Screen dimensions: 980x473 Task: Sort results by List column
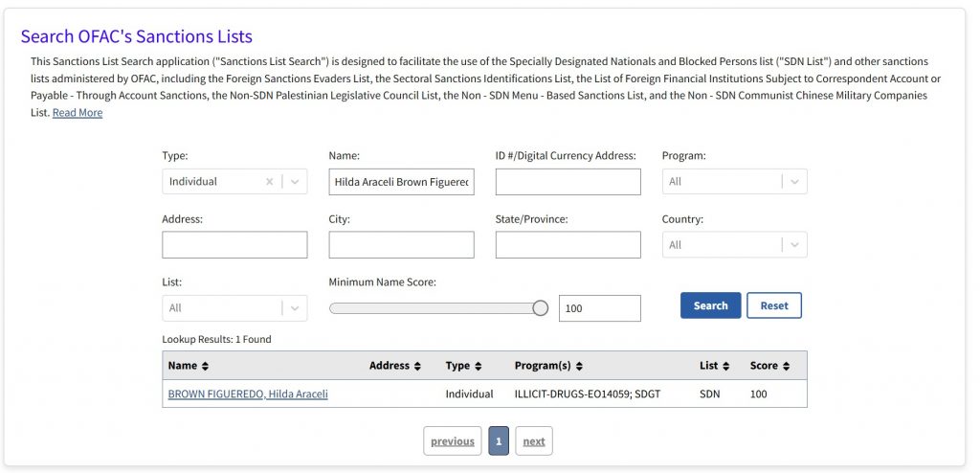(x=714, y=366)
